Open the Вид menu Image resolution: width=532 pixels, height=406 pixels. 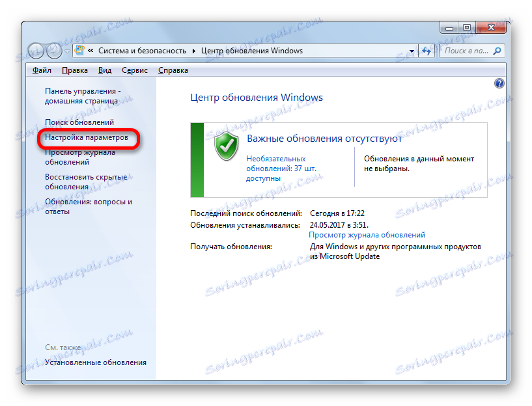[x=105, y=70]
